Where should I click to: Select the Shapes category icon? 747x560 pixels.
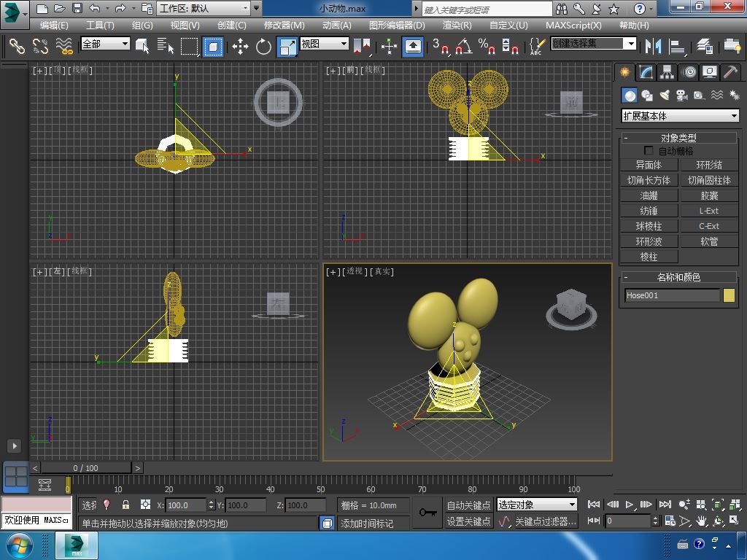click(647, 96)
